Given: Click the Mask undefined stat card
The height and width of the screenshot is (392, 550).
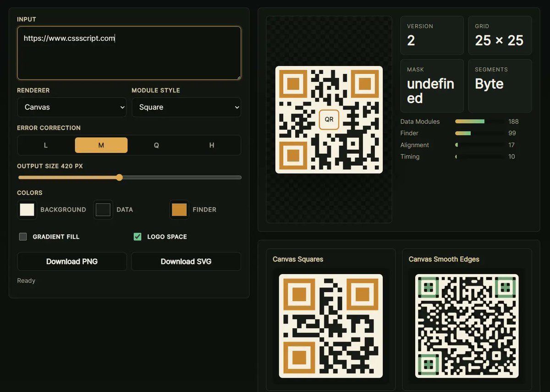Looking at the screenshot, I should 432,86.
